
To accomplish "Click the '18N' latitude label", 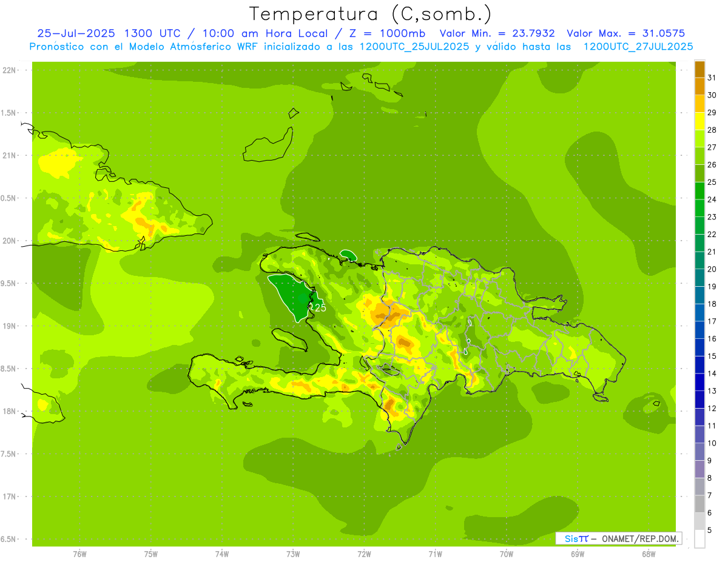I will pos(10,411).
